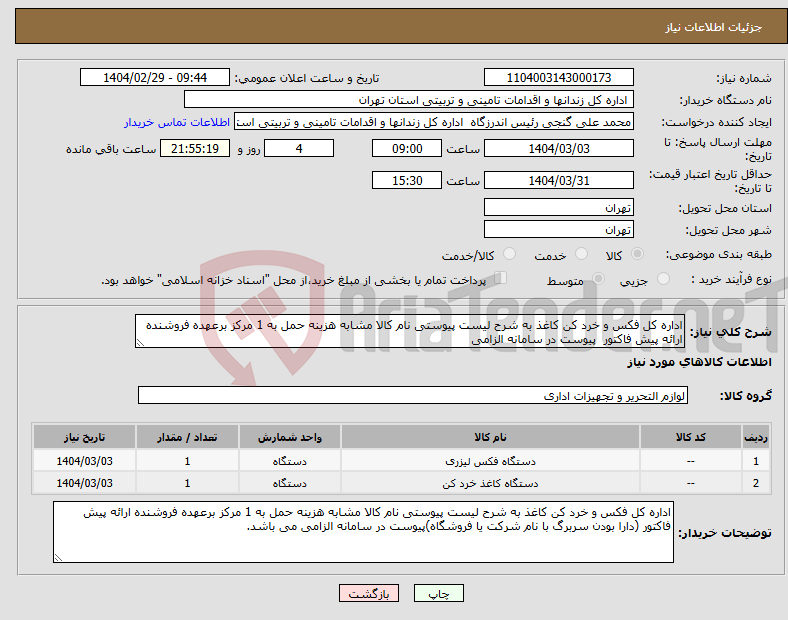This screenshot has height=620, width=788.
Task: Select the کالا/خدمت radio button
Action: click(x=510, y=254)
